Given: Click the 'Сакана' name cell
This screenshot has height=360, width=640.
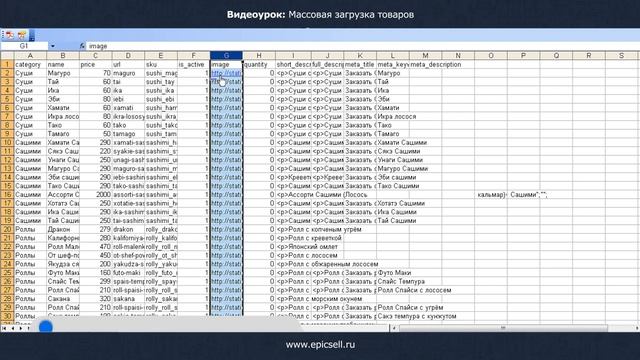Looking at the screenshot, I should [63, 299].
